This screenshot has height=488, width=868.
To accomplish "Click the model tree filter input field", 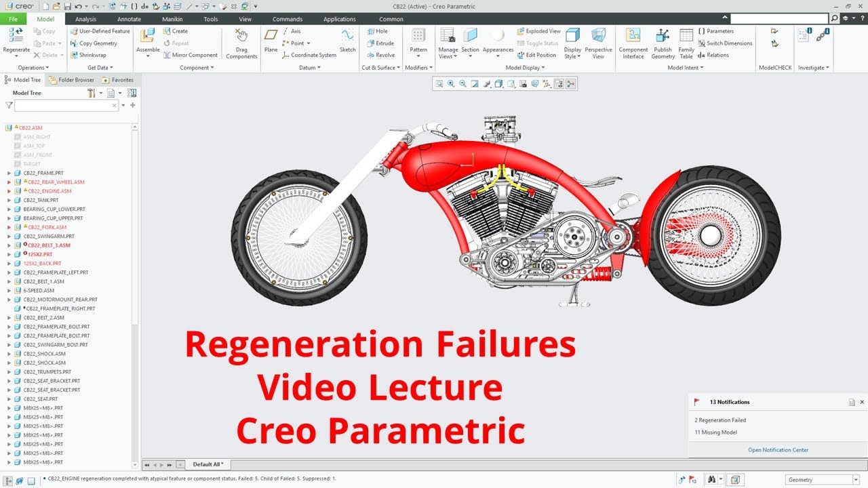I will [x=66, y=106].
